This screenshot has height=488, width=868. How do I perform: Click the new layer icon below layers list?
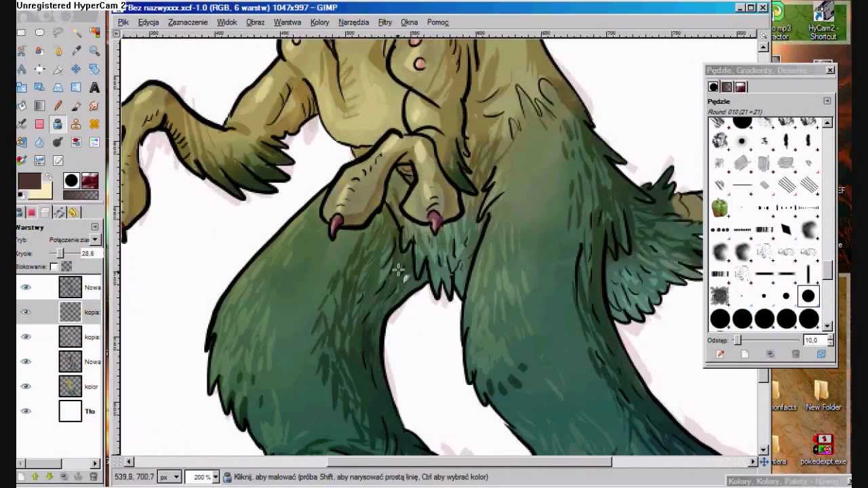pyautogui.click(x=20, y=476)
